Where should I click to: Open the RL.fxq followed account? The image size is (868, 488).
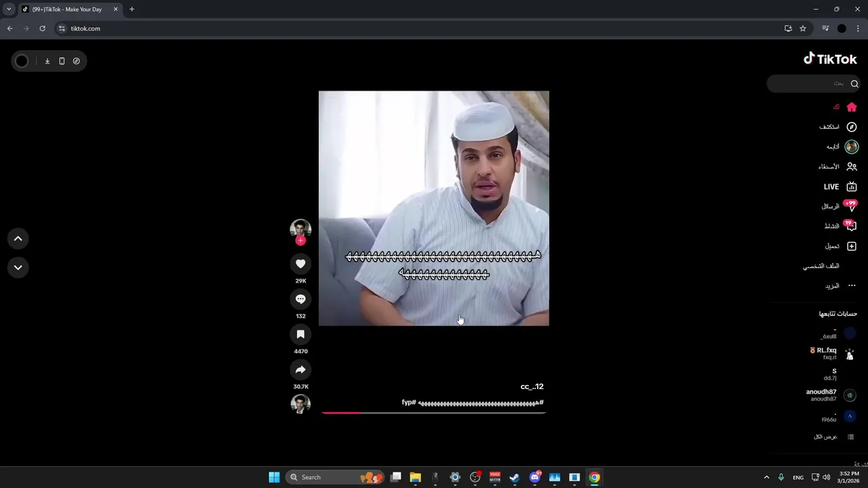pos(833,354)
